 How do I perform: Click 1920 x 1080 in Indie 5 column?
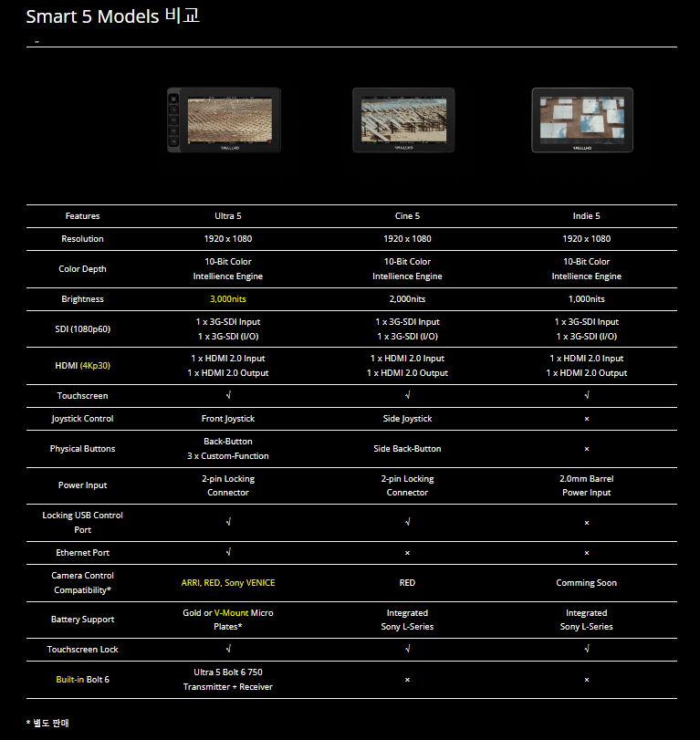point(586,239)
